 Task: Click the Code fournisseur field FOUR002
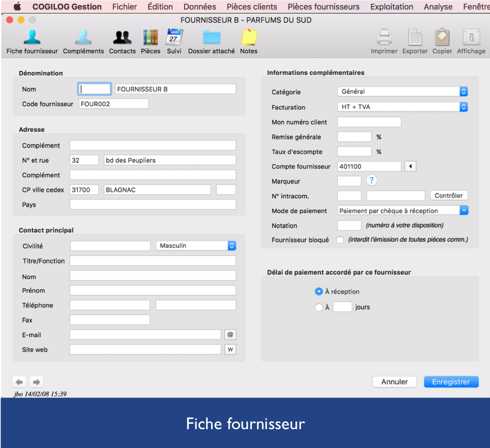tap(114, 104)
